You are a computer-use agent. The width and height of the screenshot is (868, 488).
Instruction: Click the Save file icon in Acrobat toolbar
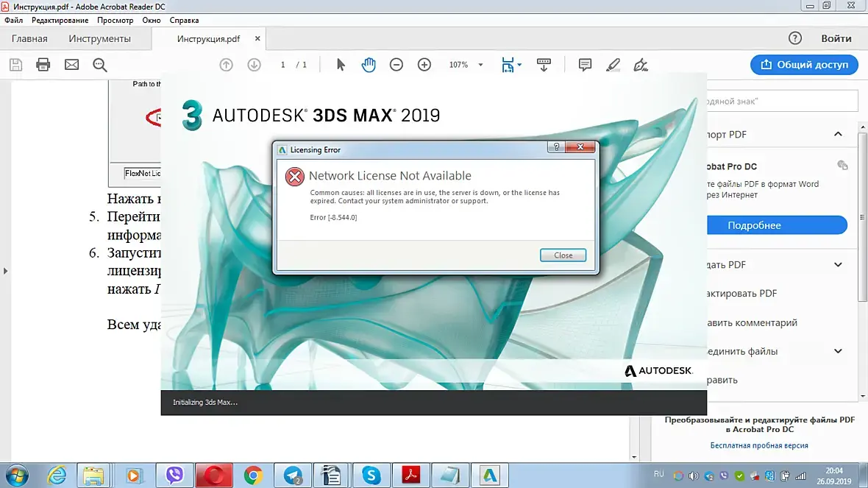pos(15,65)
